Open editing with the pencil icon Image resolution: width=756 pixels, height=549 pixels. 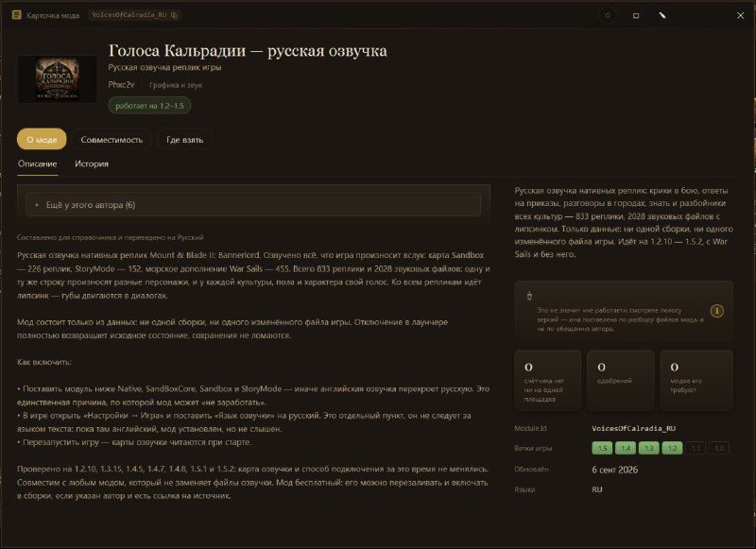(662, 15)
